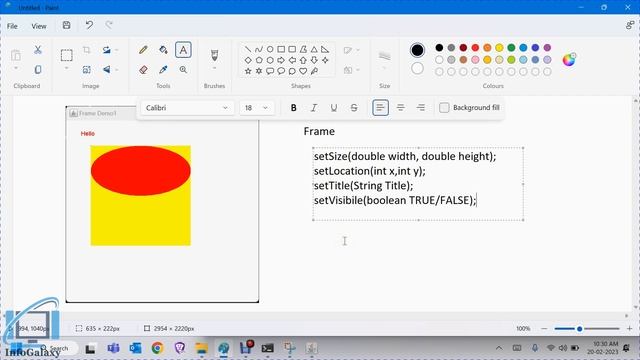
Task: Pick the yellow colour swatch
Action: [499, 48]
